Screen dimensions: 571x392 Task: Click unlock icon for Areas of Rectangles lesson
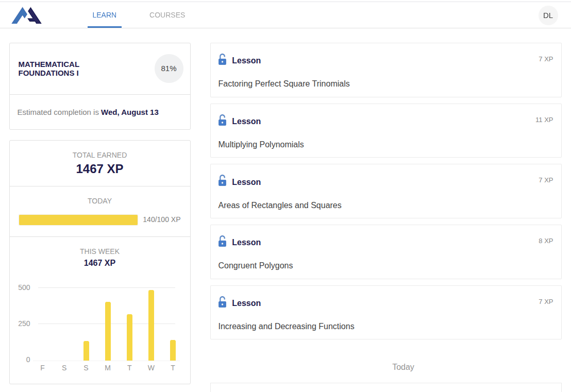pos(222,181)
